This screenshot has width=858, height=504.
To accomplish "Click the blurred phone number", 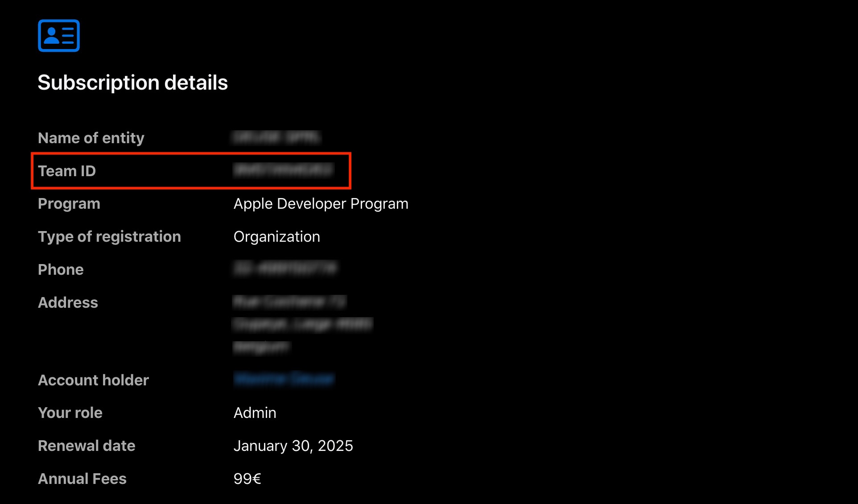I will click(285, 269).
